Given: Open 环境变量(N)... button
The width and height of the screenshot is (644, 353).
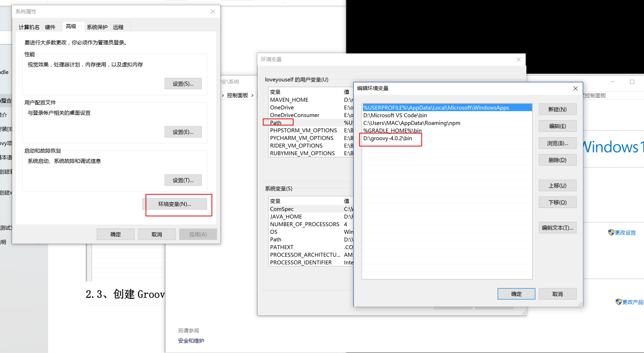Looking at the screenshot, I should (x=175, y=204).
